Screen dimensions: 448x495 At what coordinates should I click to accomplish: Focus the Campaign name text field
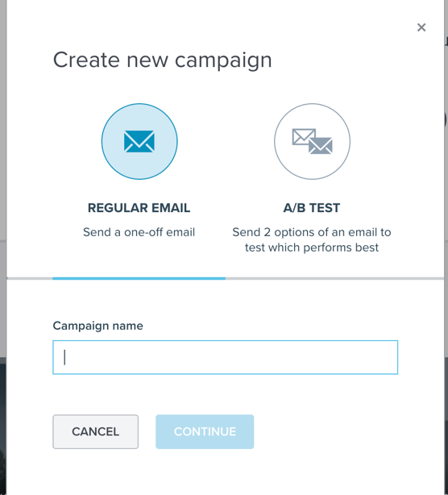226,357
